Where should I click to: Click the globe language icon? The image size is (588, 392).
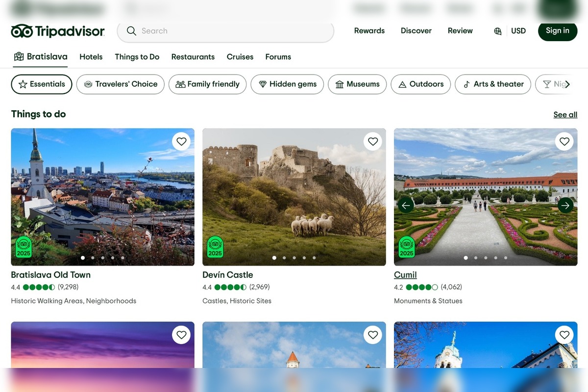coord(498,31)
